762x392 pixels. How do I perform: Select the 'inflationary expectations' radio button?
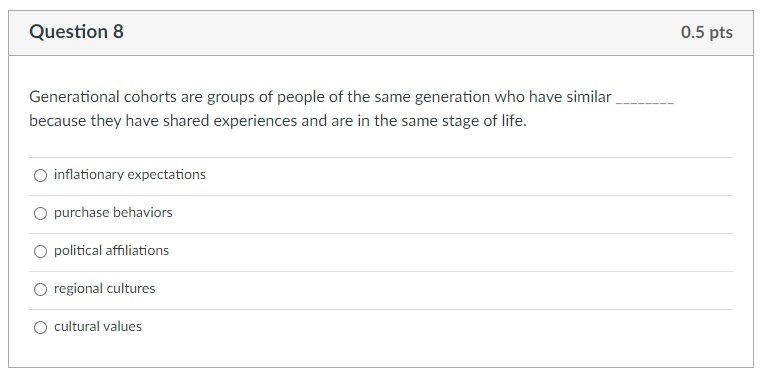[x=40, y=175]
